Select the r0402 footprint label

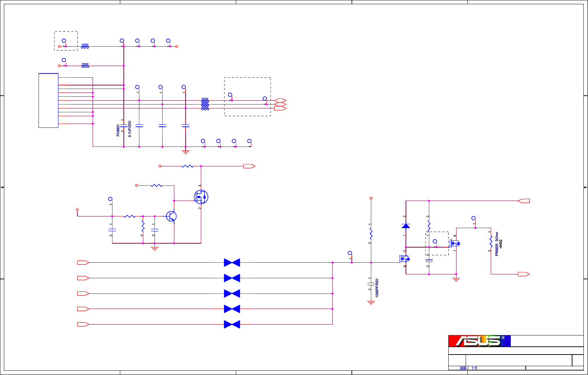coord(501,244)
